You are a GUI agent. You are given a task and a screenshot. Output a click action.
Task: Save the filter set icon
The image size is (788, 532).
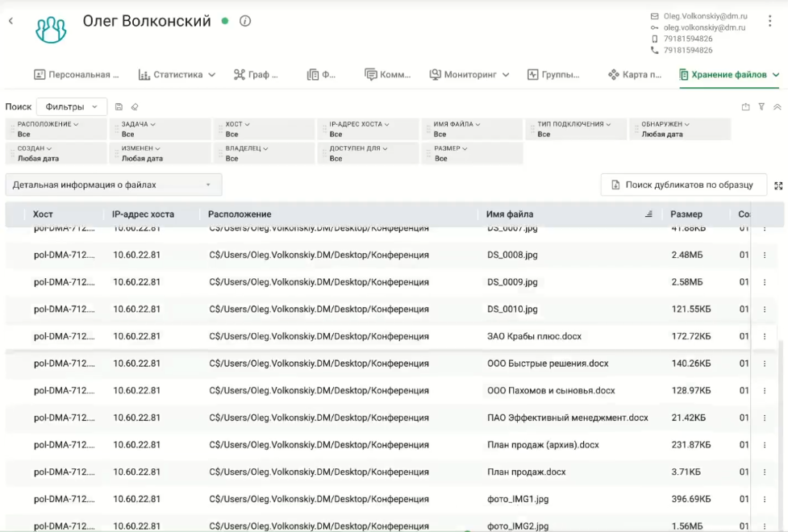point(119,106)
